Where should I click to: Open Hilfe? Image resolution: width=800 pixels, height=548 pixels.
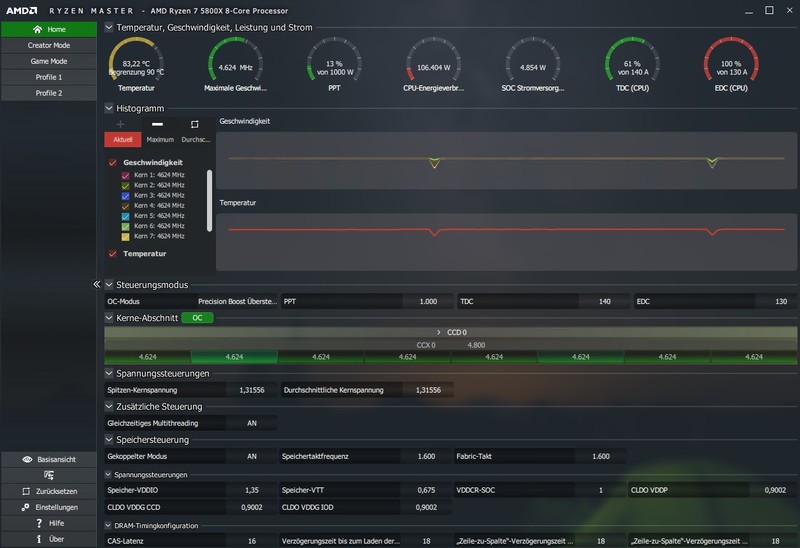point(48,523)
